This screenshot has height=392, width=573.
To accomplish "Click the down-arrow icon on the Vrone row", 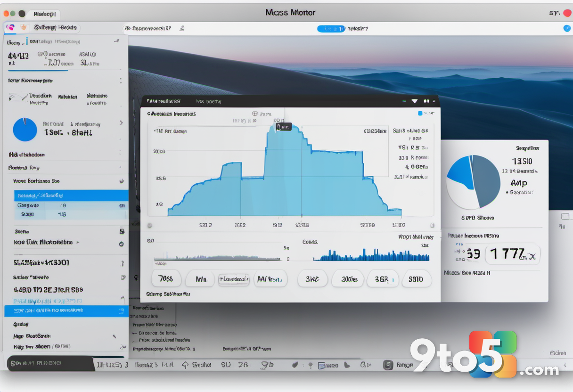I will pos(122,181).
